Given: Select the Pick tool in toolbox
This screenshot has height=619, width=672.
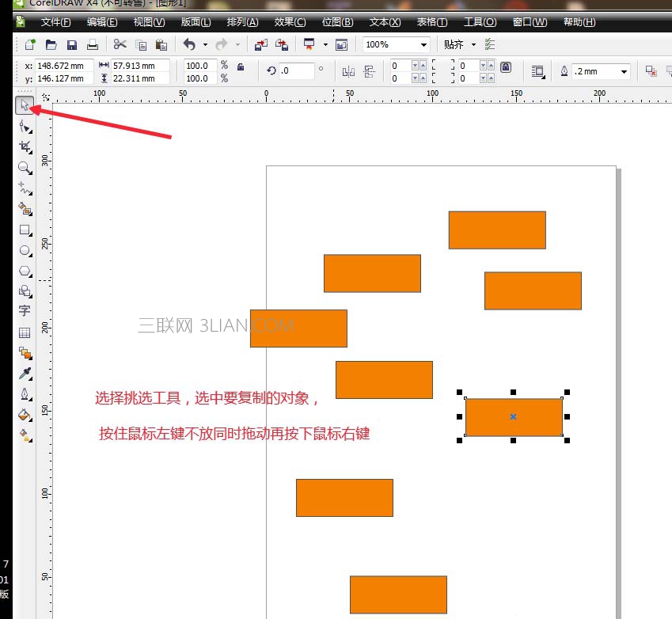Looking at the screenshot, I should (x=25, y=105).
